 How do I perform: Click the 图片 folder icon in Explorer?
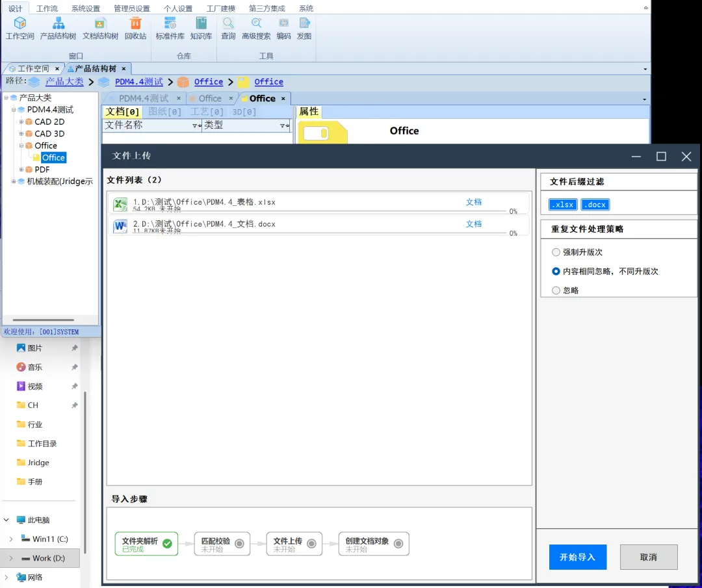[x=21, y=348]
